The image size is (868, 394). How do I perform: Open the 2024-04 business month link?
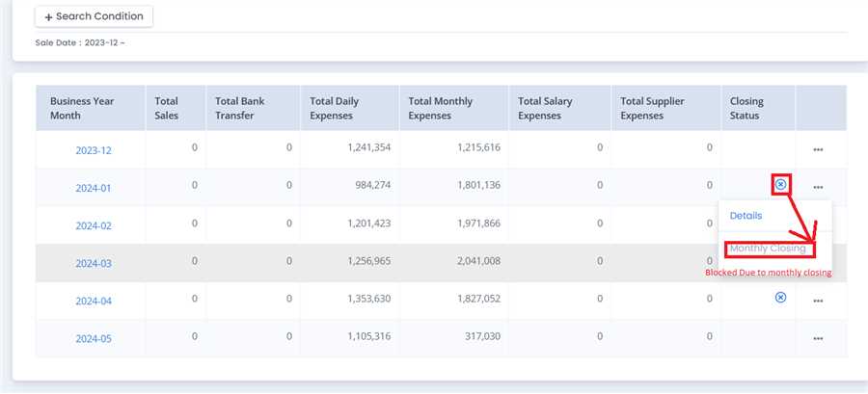[94, 301]
